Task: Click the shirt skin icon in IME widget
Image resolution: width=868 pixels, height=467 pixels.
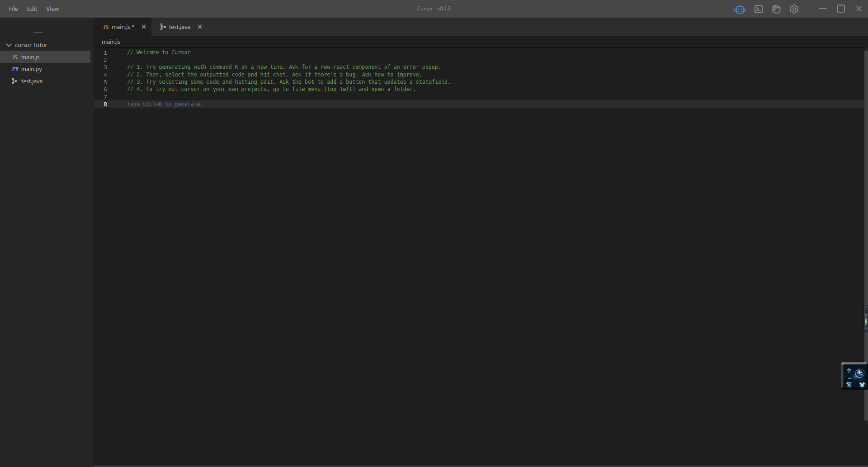Action: (862, 385)
